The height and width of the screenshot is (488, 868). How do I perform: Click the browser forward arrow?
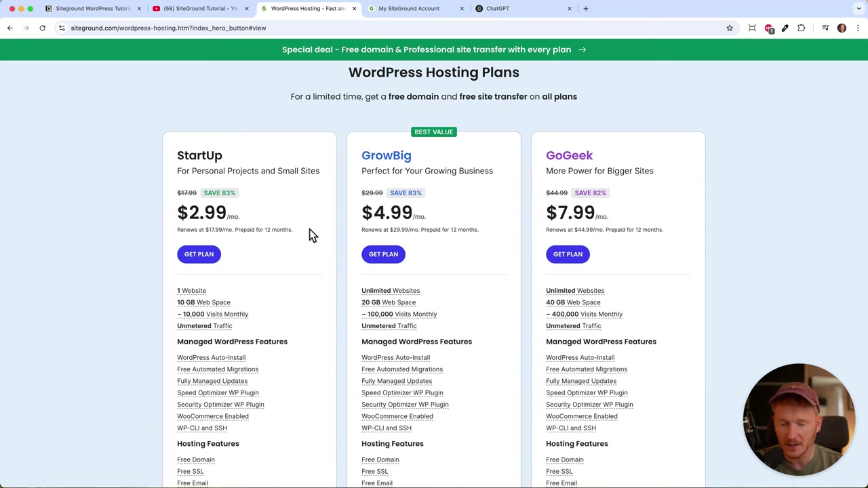(26, 28)
